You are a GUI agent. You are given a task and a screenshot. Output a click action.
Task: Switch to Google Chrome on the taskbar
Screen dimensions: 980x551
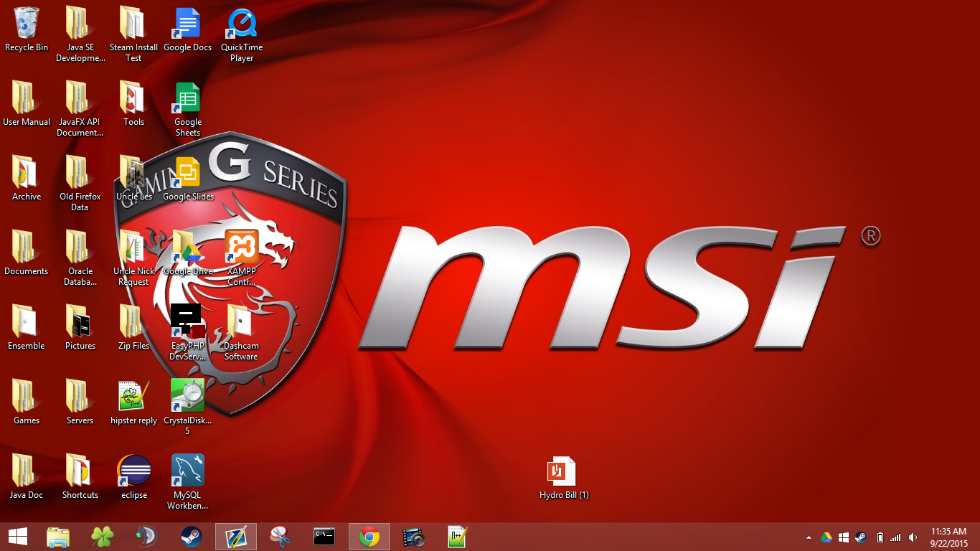click(x=369, y=537)
